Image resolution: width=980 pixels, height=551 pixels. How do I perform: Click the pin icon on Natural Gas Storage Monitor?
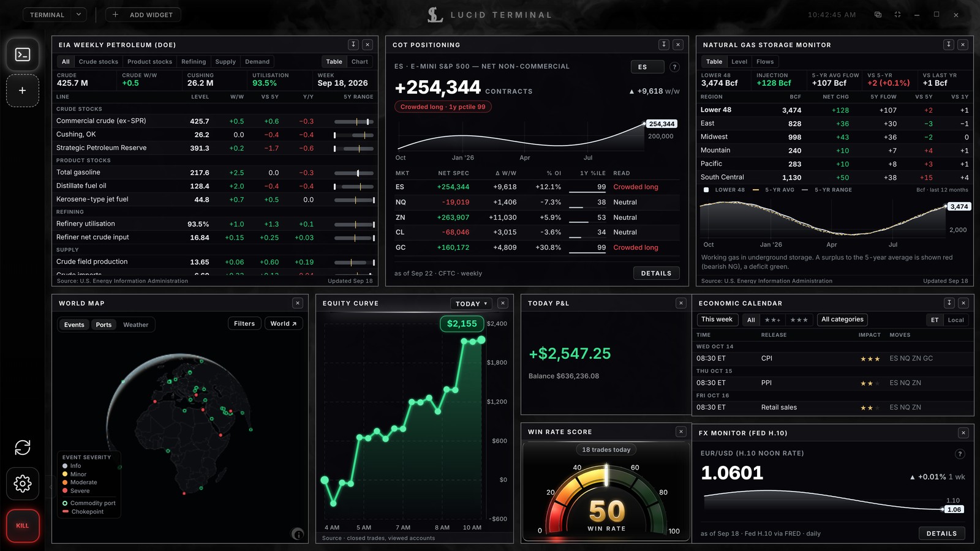point(949,45)
